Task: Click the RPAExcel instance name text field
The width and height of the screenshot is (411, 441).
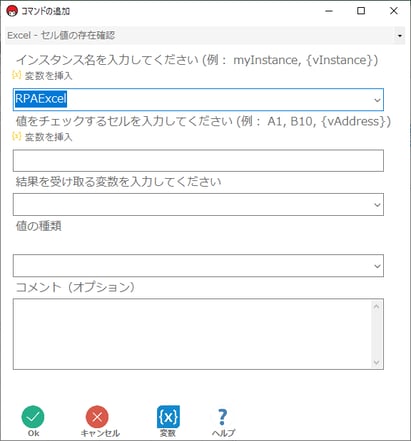Action: click(x=193, y=100)
